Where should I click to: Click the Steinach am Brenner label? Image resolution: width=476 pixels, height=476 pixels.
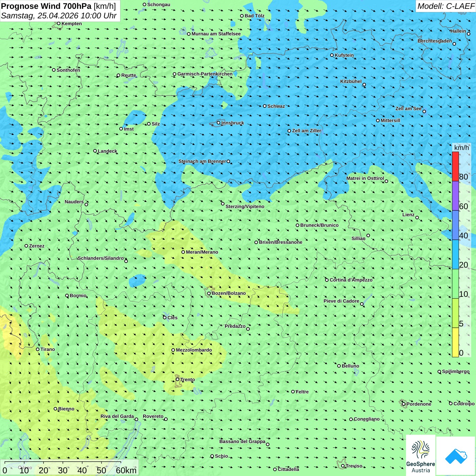tap(202, 161)
